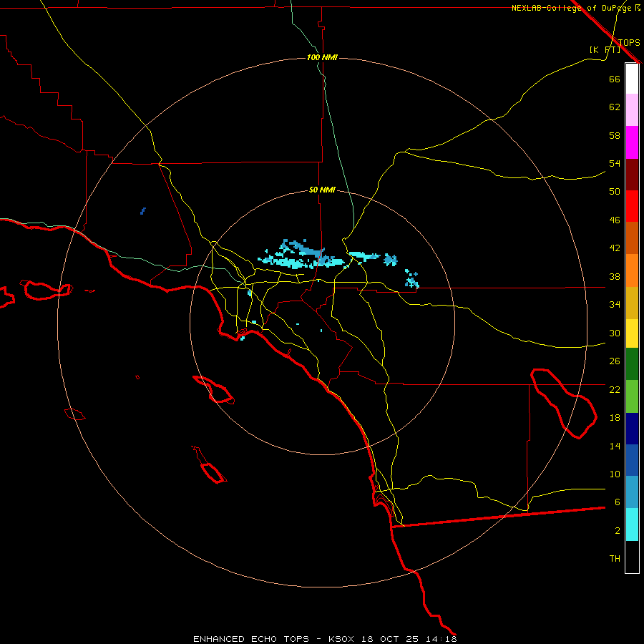This screenshot has width=644, height=644.
Task: Click the "TH" threshold legend label
Action: [x=615, y=559]
